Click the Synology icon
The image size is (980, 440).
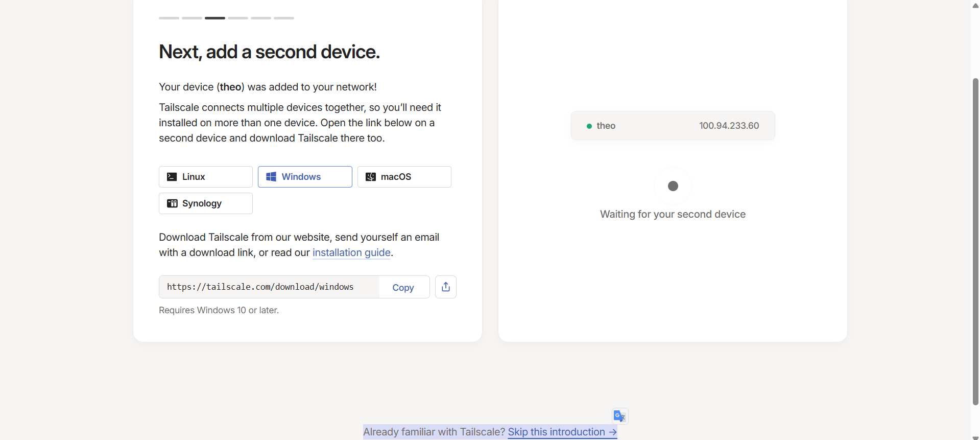(x=172, y=203)
